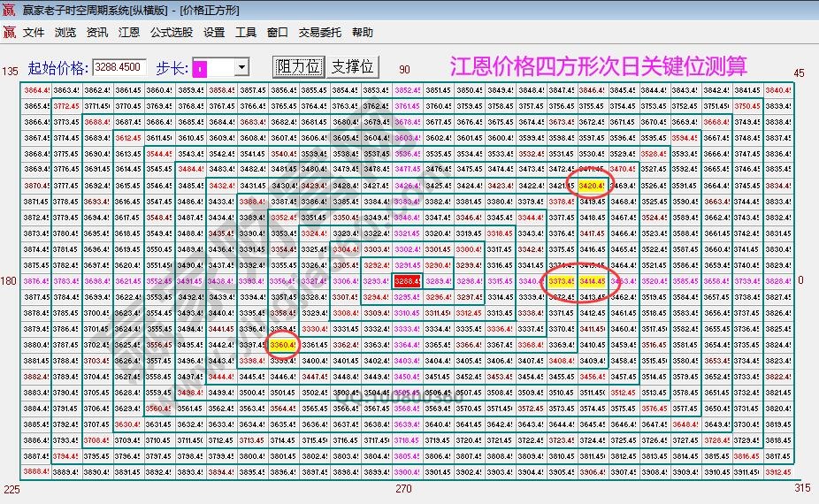Expand the 步长 dropdown arrow
819x504 pixels.
pos(241,68)
